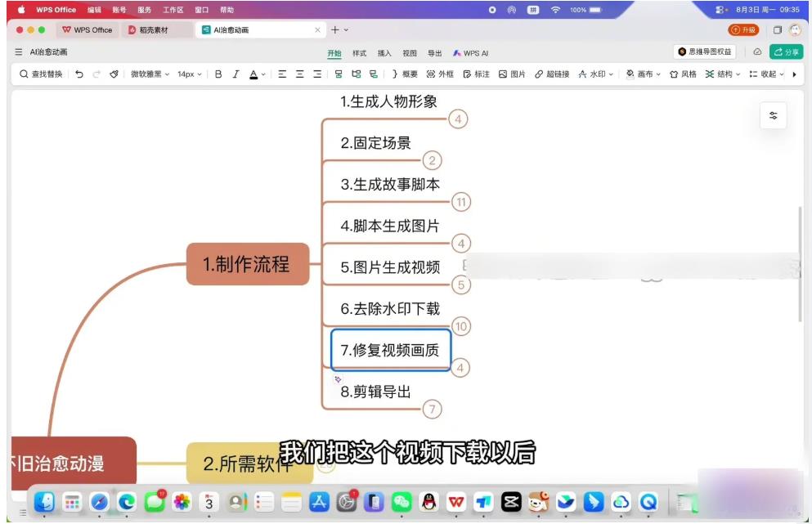Open the 结构 structure dropdown
This screenshot has height=524, width=812.
[723, 74]
